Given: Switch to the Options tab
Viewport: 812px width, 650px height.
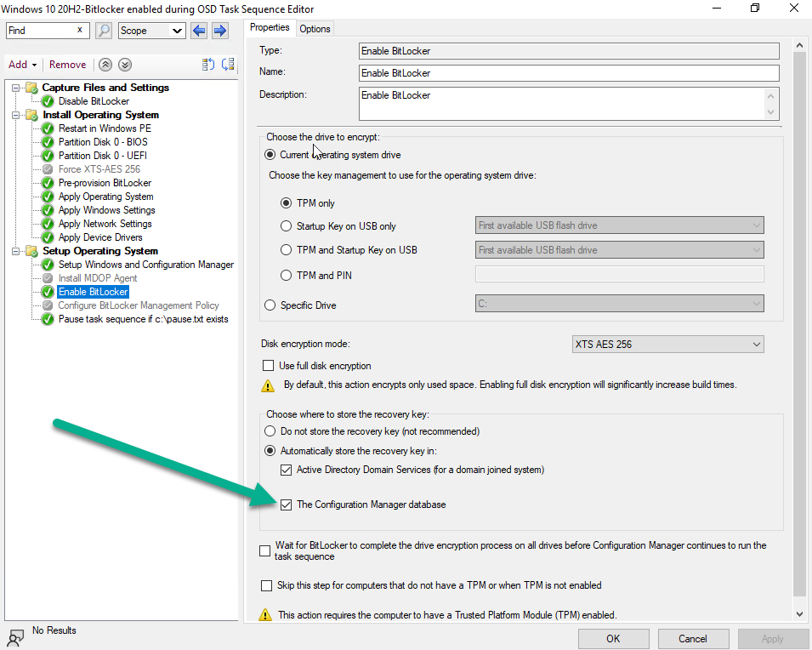Looking at the screenshot, I should [315, 29].
